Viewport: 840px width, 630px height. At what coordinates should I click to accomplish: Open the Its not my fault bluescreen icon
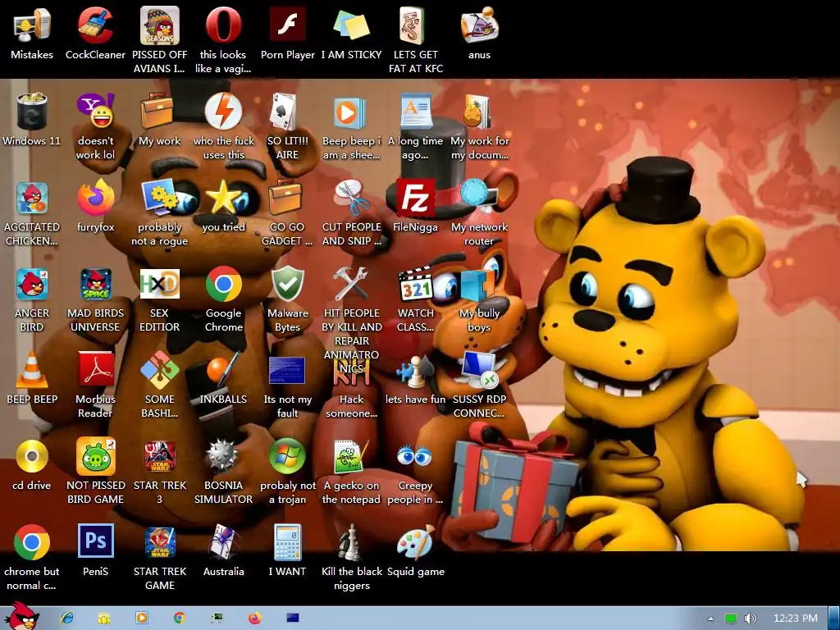(x=288, y=371)
